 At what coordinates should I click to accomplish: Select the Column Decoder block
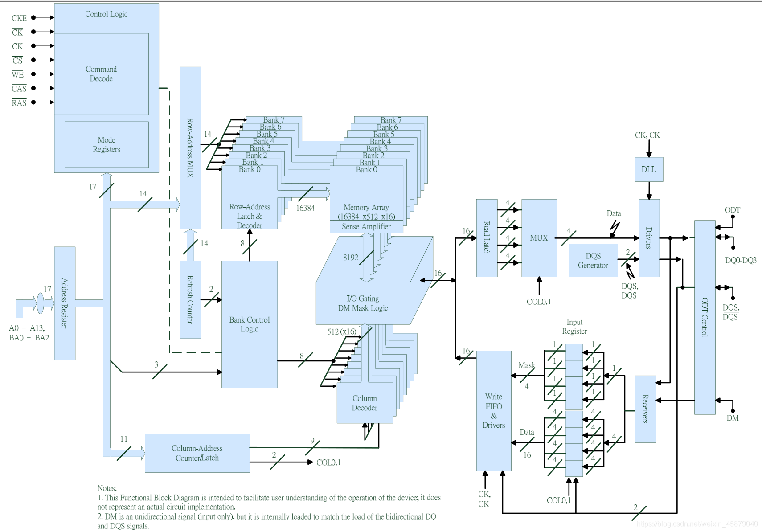pyautogui.click(x=365, y=403)
